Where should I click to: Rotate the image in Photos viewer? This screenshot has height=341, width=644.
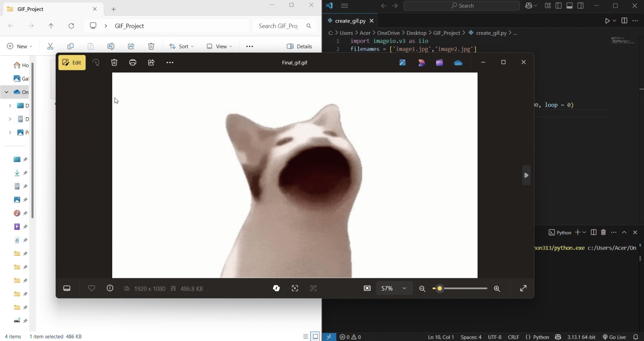96,63
